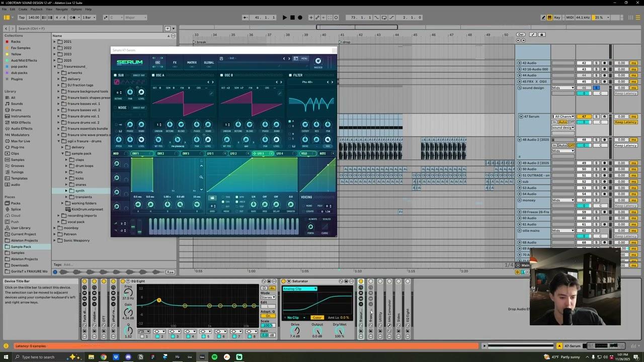This screenshot has height=362, width=644.
Task: Switch to Serum GLOBAL tab
Action: 209,63
